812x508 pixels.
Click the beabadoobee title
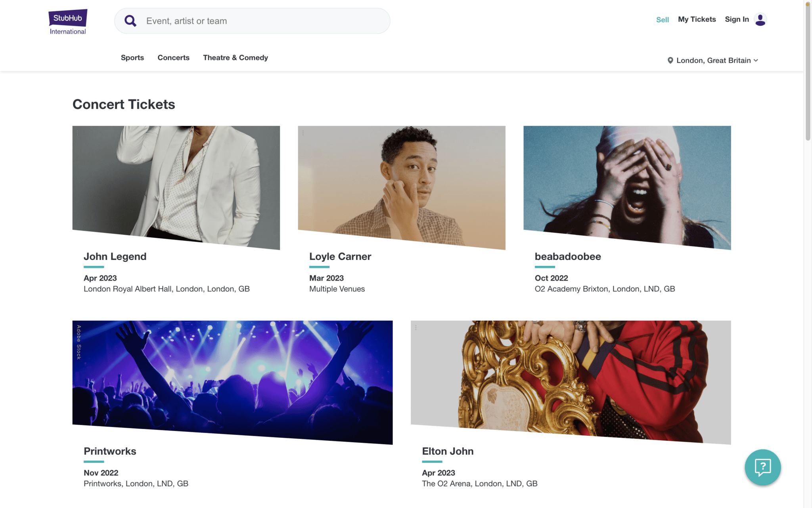click(x=568, y=256)
